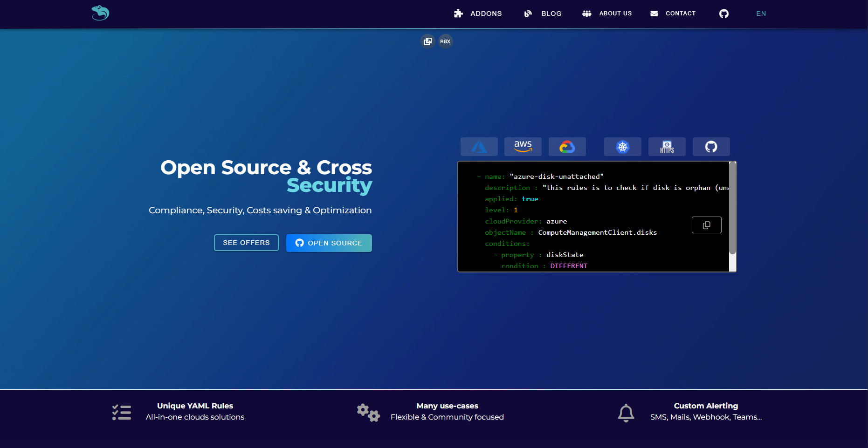868x448 pixels.
Task: Copy the YAML rule code snippet
Action: [x=706, y=225]
